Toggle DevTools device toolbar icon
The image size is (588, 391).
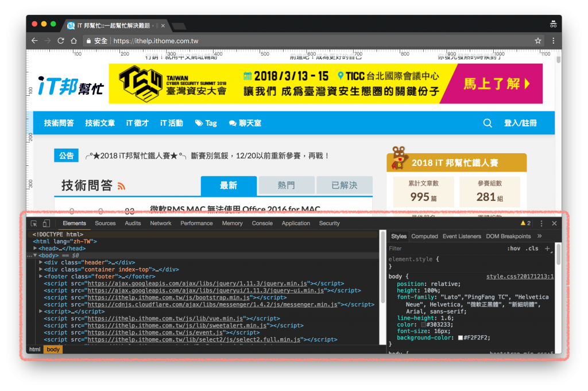click(46, 223)
